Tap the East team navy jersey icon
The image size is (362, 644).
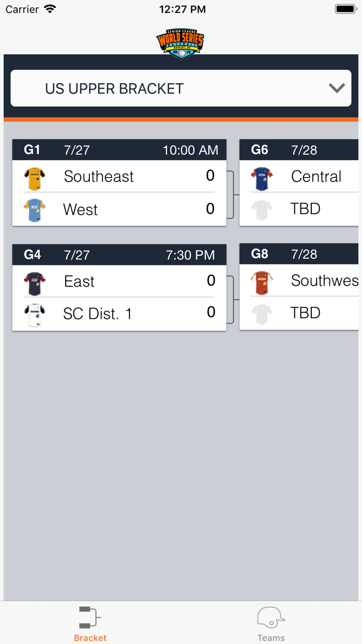pos(35,284)
